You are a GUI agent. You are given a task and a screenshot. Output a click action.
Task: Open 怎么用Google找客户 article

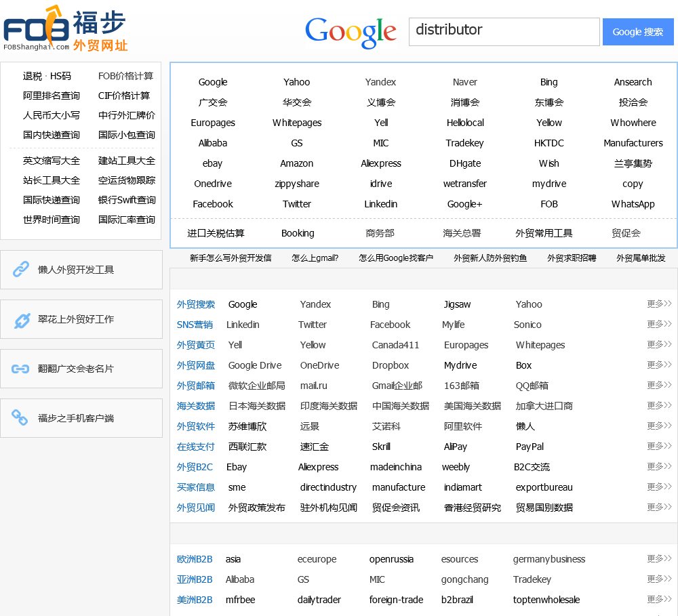[396, 258]
